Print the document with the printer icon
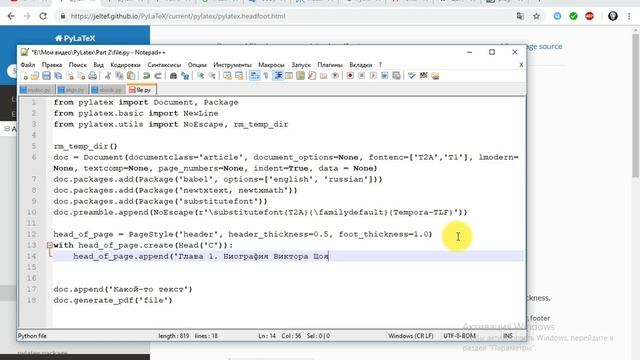 point(93,76)
